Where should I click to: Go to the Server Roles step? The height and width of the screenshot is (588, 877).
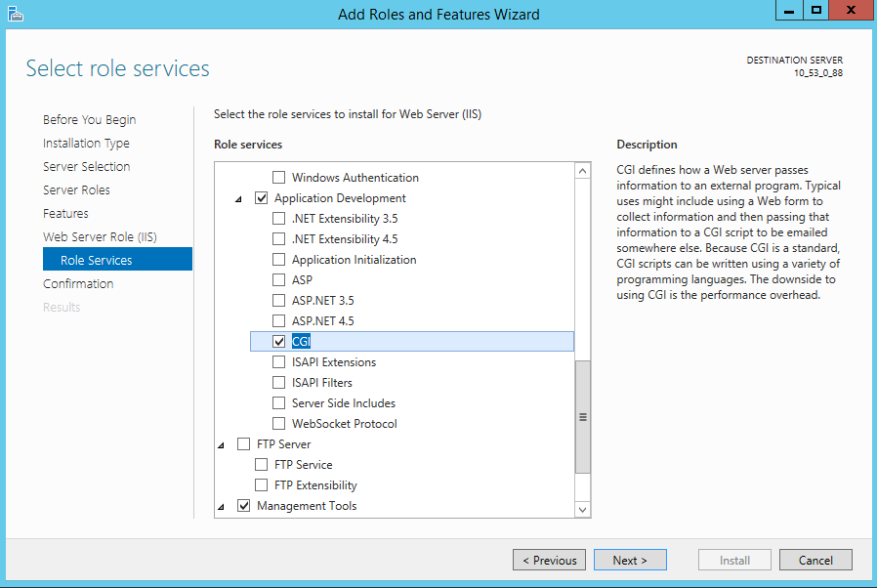(x=76, y=190)
